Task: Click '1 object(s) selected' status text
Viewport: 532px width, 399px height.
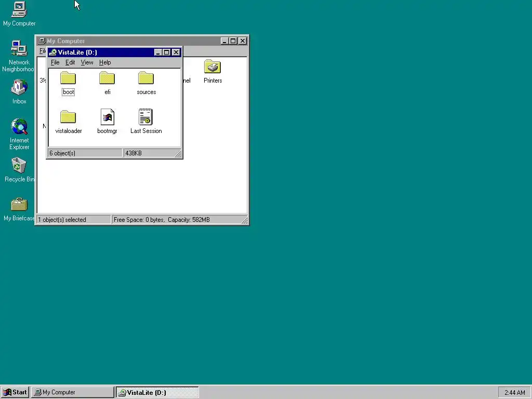Action: [62, 220]
